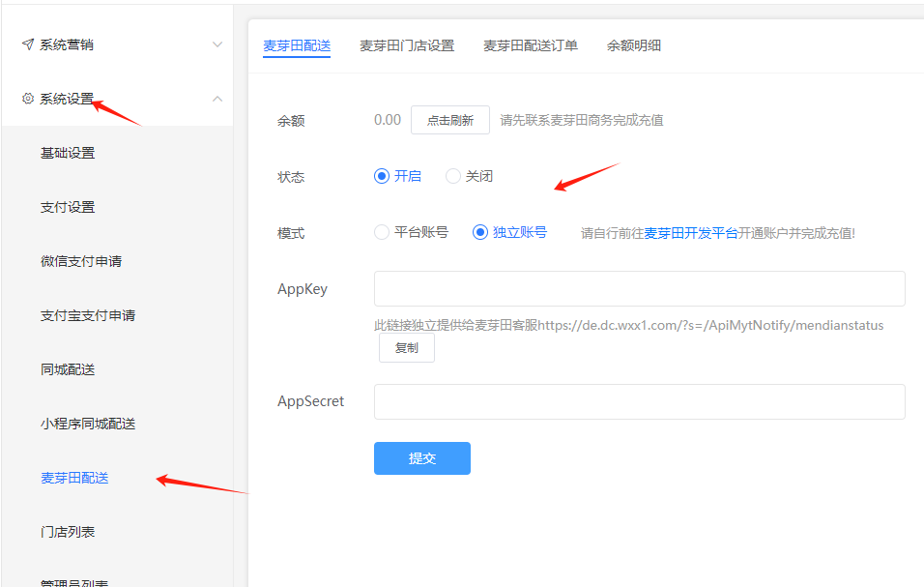
Task: Click the 系统设置 gear icon
Action: [x=28, y=99]
